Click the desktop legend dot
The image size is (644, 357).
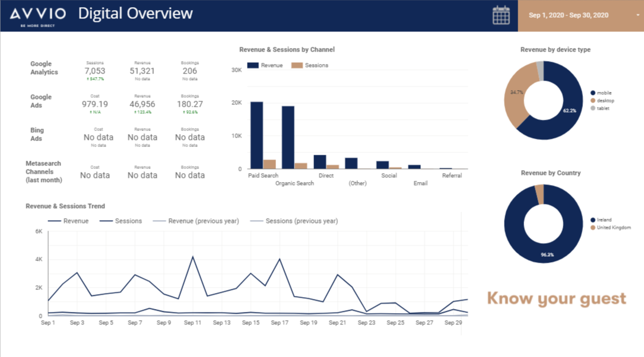593,101
